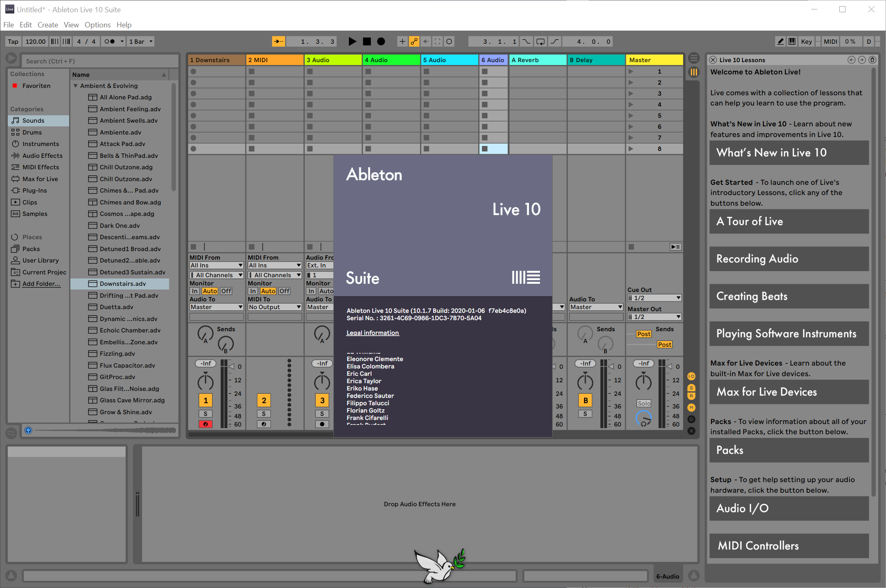The height and width of the screenshot is (588, 886).
Task: Open the Help menu
Action: (124, 25)
